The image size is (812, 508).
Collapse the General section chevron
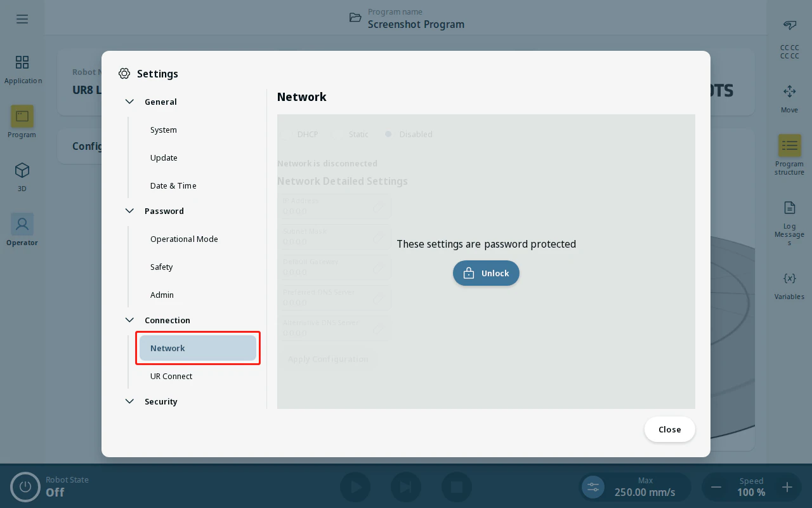pos(129,102)
